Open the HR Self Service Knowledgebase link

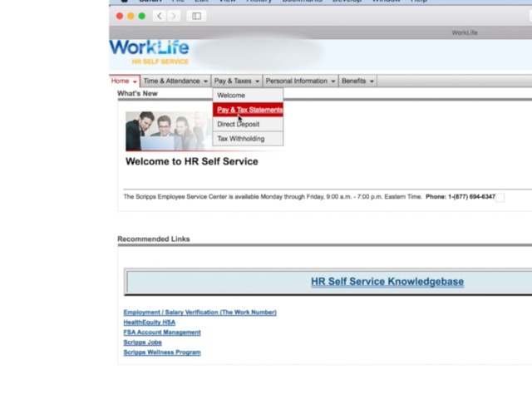pos(387,282)
